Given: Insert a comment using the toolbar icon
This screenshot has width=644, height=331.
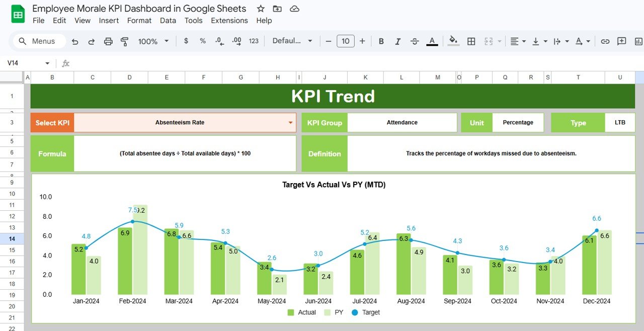Looking at the screenshot, I should [621, 41].
